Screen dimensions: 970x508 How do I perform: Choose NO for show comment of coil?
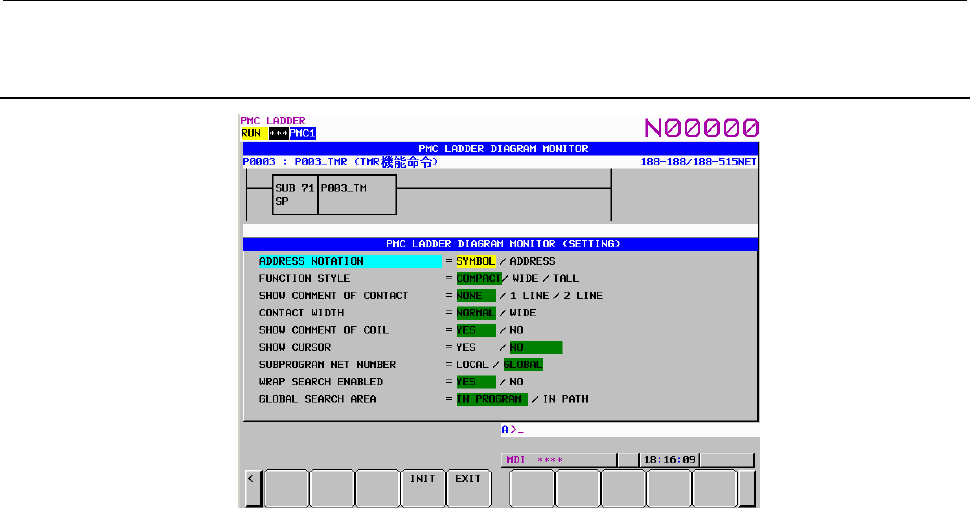pos(517,331)
